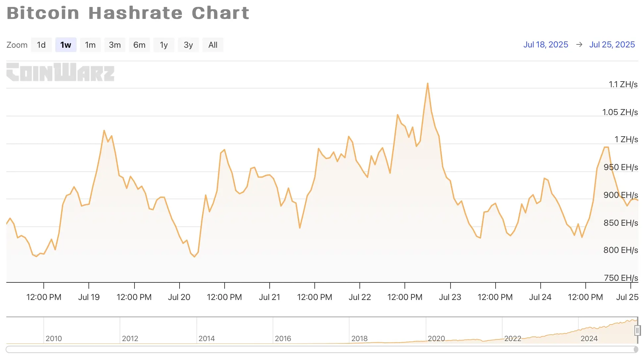This screenshot has height=356, width=644.
Task: Show All hashrate history
Action: click(213, 45)
